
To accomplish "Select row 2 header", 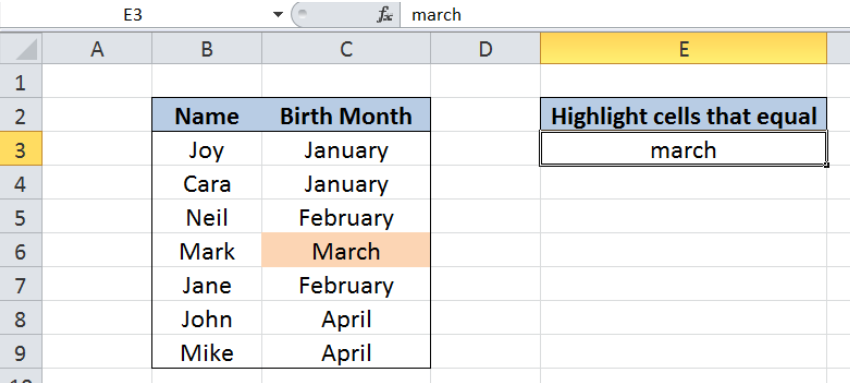I will [x=21, y=115].
